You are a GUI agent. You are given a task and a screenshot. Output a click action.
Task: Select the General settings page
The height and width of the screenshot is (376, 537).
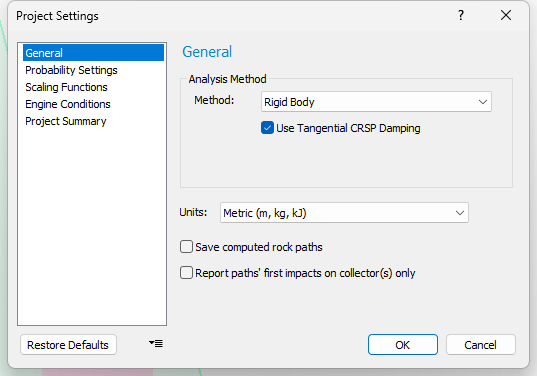tap(93, 53)
